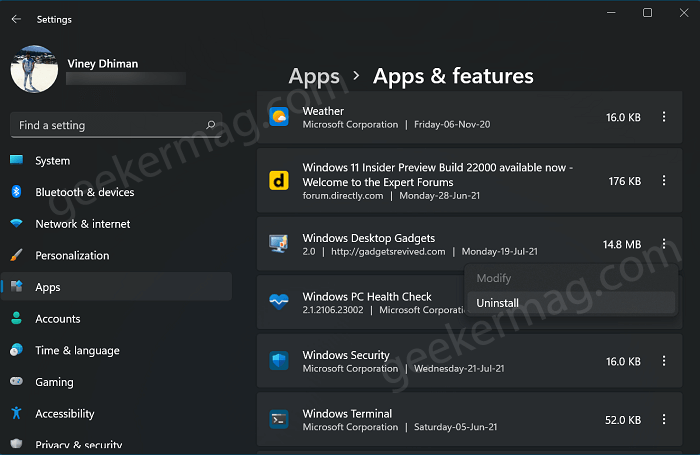This screenshot has height=455, width=700.
Task: Open Bluetooth & devices settings
Action: [x=85, y=192]
